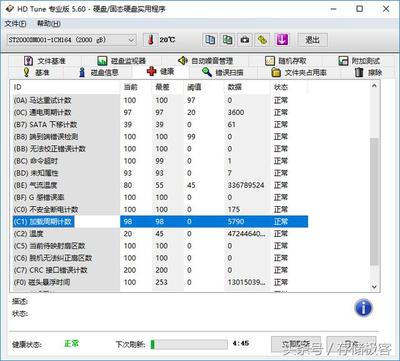Click the ID column header

coord(65,87)
